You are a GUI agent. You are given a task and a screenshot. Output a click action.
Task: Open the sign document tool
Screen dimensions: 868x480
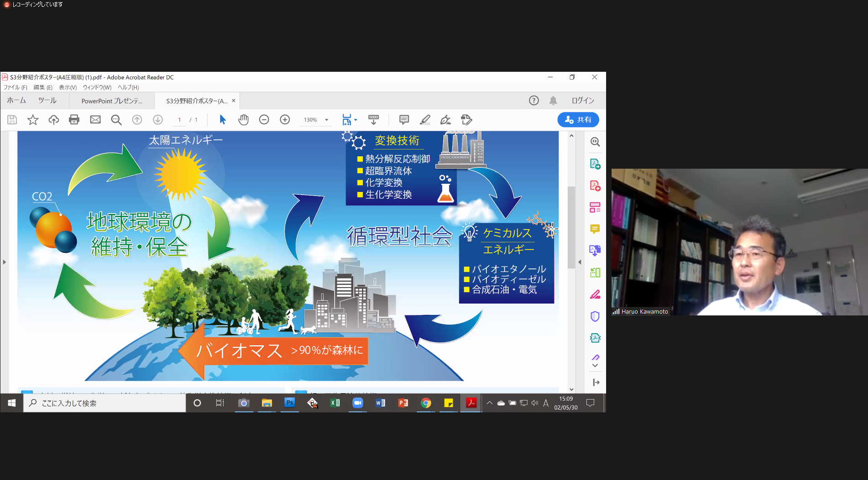click(446, 120)
